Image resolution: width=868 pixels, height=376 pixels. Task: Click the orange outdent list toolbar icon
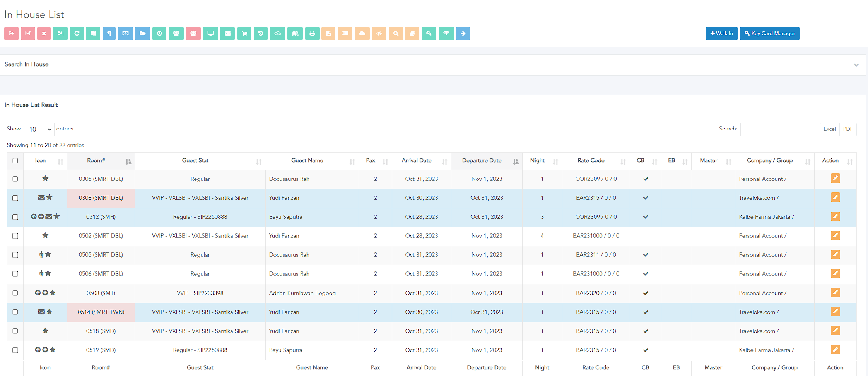point(345,34)
